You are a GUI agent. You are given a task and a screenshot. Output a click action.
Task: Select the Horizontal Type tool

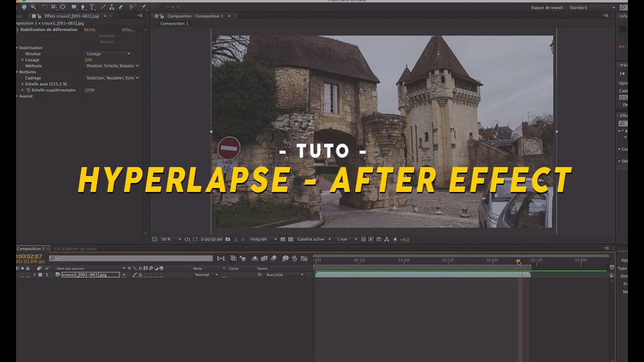click(92, 7)
